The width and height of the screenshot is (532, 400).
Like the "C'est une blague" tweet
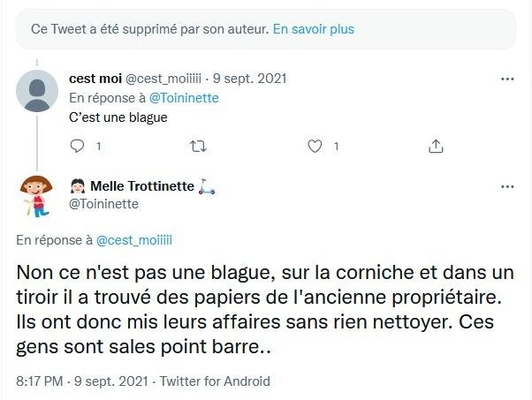click(x=316, y=145)
